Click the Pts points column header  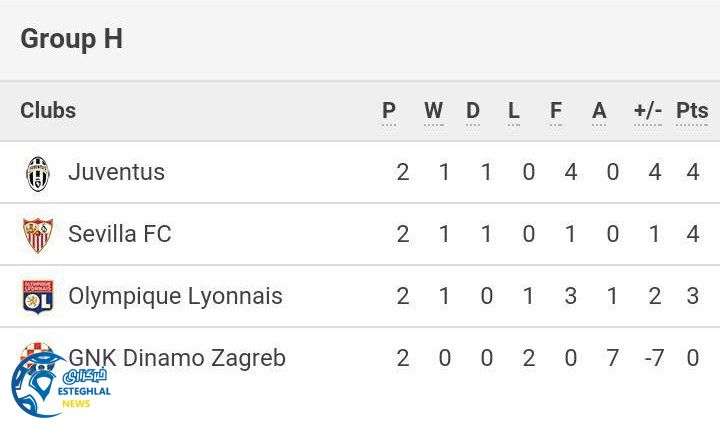tap(692, 111)
